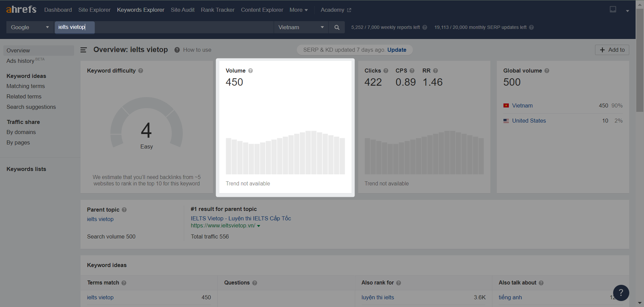Screen dimensions: 644x307
Task: Click monthly SERP updates info icon
Action: (x=531, y=27)
